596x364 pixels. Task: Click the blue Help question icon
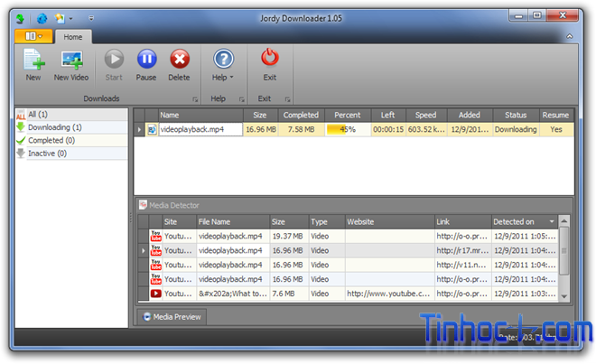click(x=223, y=60)
